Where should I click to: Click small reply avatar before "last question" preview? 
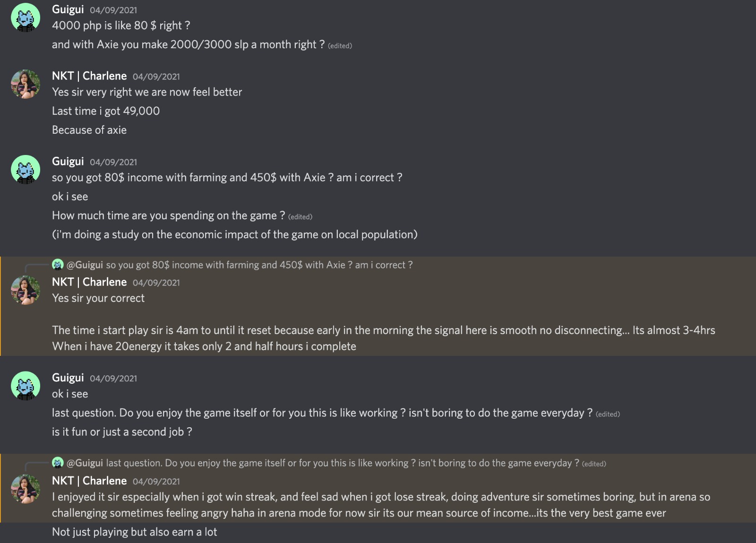point(58,463)
